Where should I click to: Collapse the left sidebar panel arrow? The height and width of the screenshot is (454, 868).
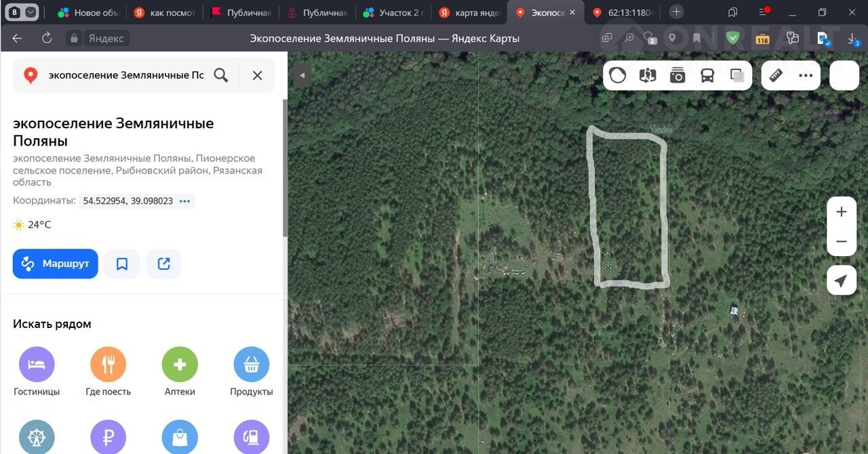pyautogui.click(x=302, y=75)
